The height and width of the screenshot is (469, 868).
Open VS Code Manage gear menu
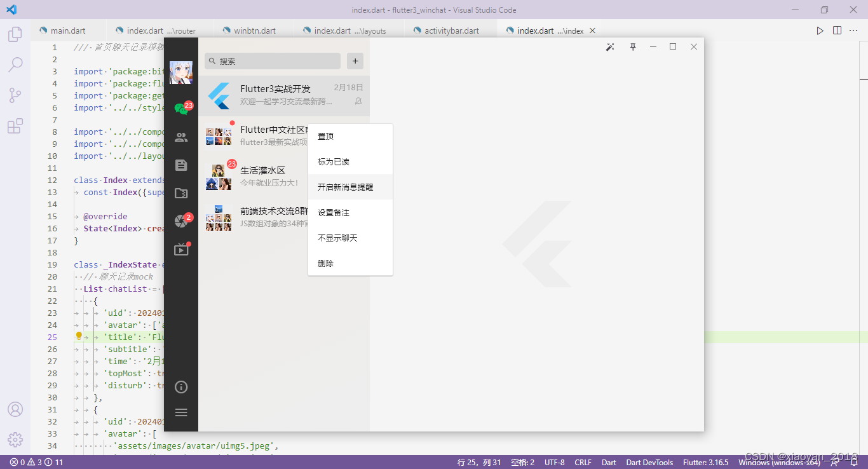pos(15,439)
